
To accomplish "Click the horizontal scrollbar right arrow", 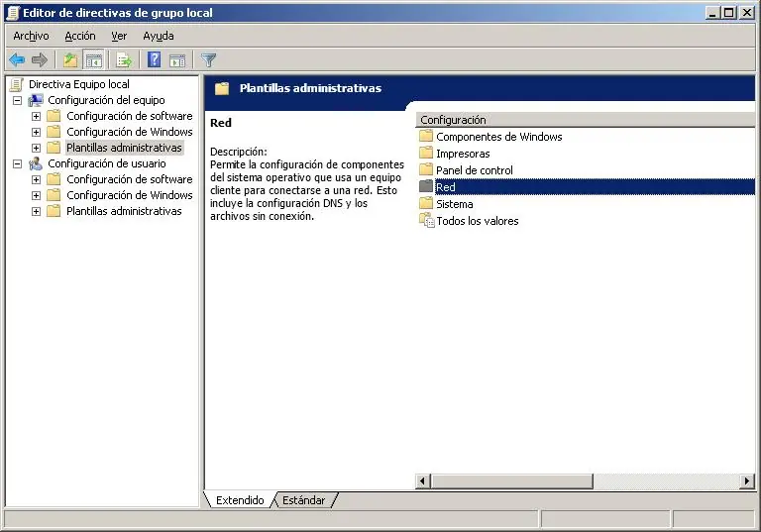I will pos(747,481).
